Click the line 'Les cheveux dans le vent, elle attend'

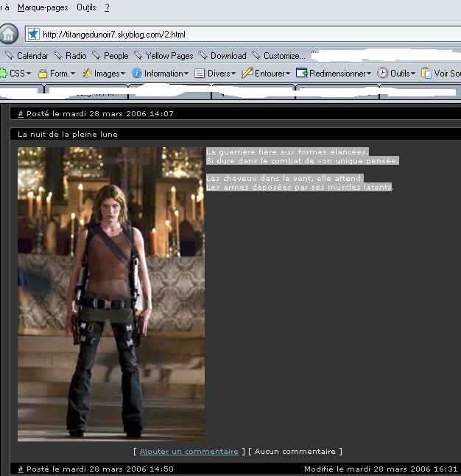[x=285, y=178]
